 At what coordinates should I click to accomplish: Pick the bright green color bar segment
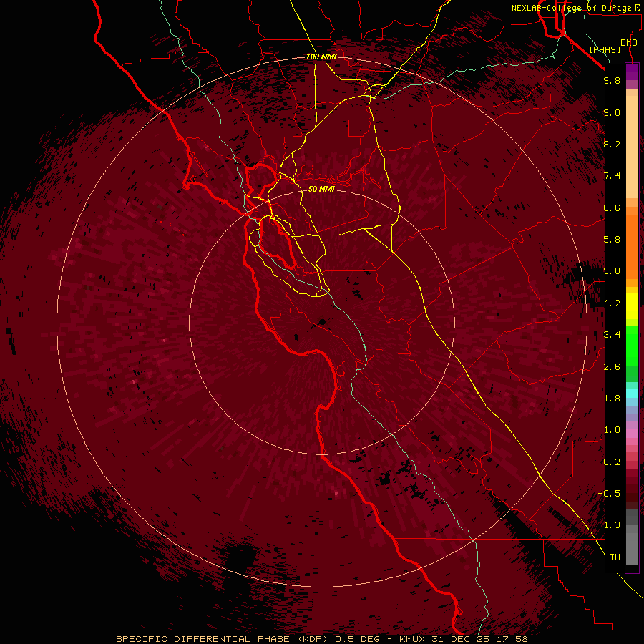(x=632, y=346)
